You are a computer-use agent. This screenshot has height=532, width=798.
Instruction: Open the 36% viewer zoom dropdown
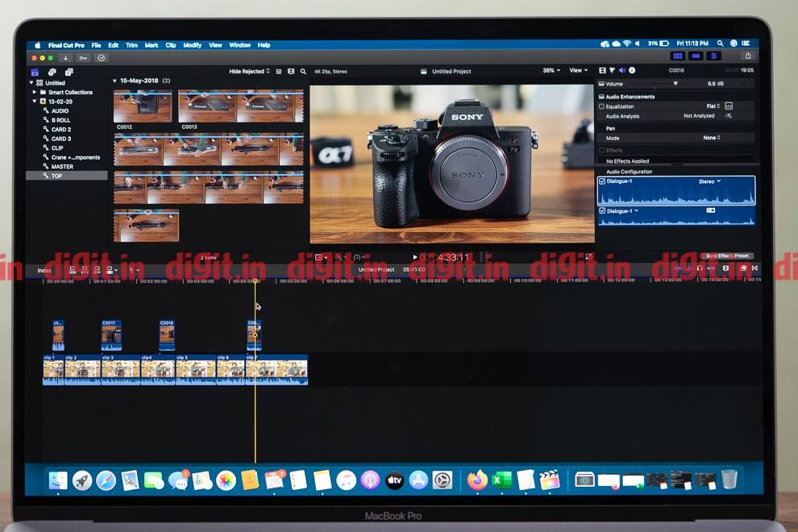point(551,70)
